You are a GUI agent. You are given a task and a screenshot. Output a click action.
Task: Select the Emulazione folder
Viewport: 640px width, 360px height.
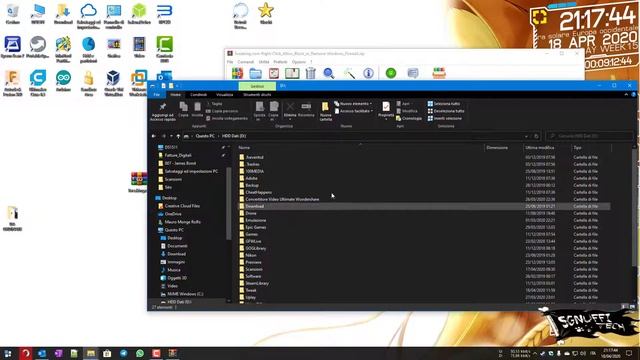pos(256,220)
